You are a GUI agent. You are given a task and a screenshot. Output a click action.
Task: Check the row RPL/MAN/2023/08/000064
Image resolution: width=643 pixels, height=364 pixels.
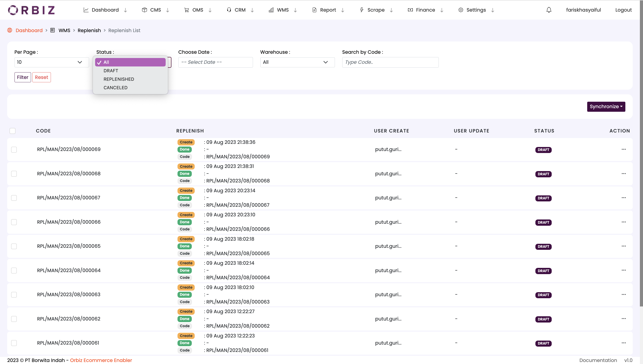[x=14, y=271]
